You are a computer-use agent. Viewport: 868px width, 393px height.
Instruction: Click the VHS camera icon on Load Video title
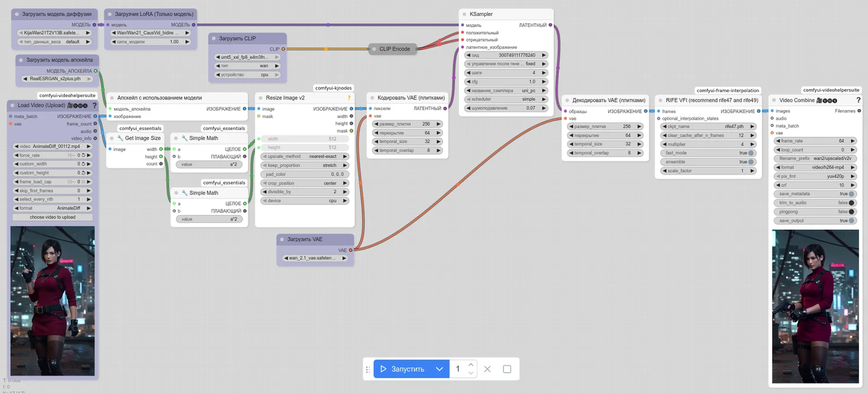coord(70,105)
